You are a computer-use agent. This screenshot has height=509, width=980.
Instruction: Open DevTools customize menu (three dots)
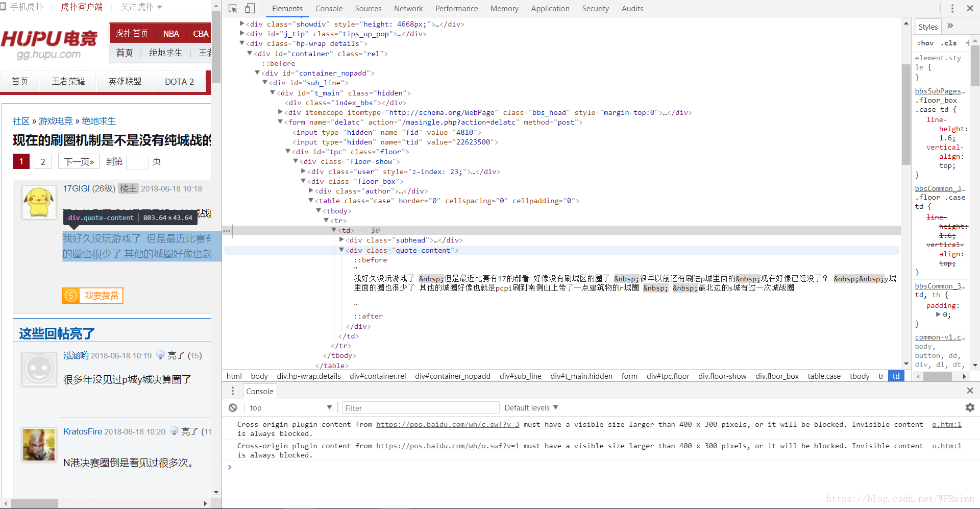point(952,9)
